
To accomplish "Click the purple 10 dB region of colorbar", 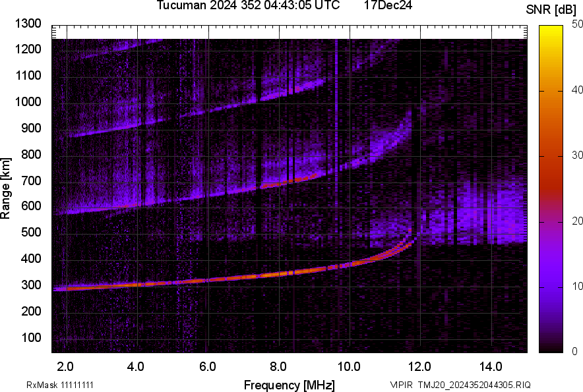I will point(551,287).
